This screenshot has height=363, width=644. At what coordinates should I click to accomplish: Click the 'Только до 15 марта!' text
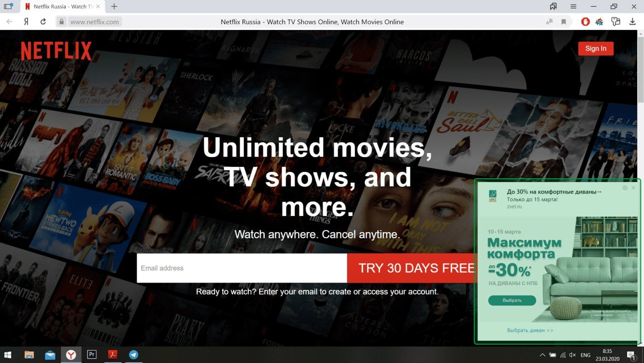click(x=532, y=199)
